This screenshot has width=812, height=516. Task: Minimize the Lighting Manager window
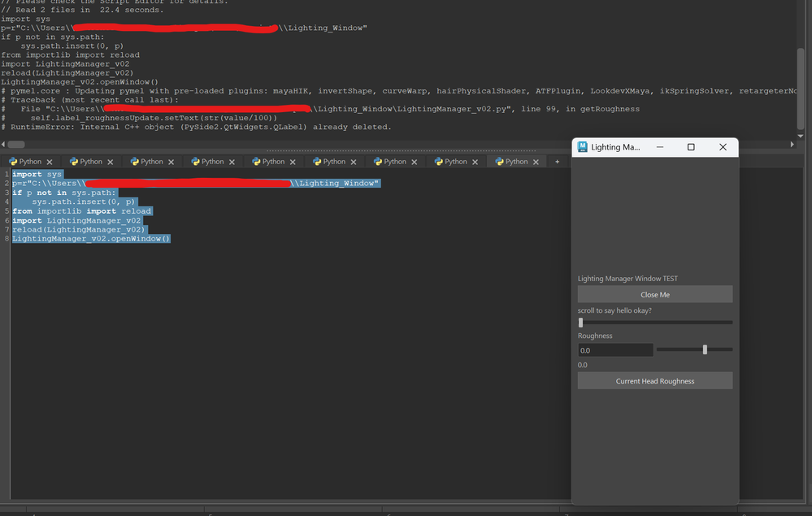point(660,147)
